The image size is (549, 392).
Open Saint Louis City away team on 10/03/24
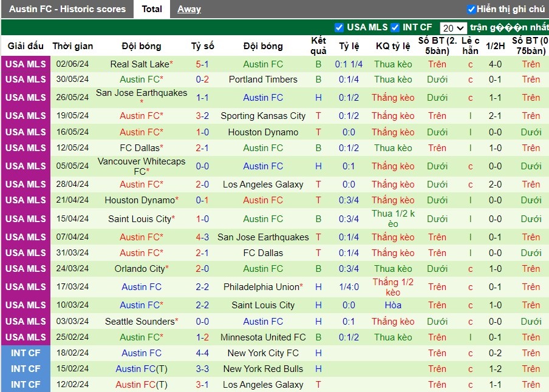(263, 305)
